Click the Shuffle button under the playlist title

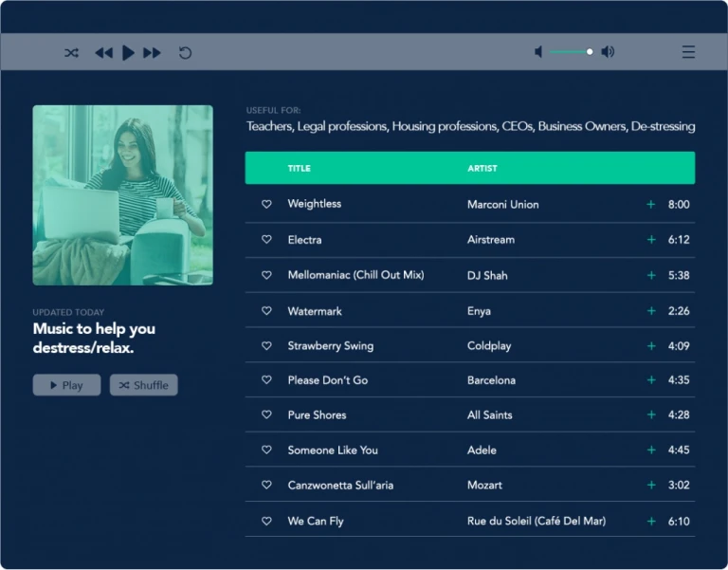pyautogui.click(x=143, y=385)
